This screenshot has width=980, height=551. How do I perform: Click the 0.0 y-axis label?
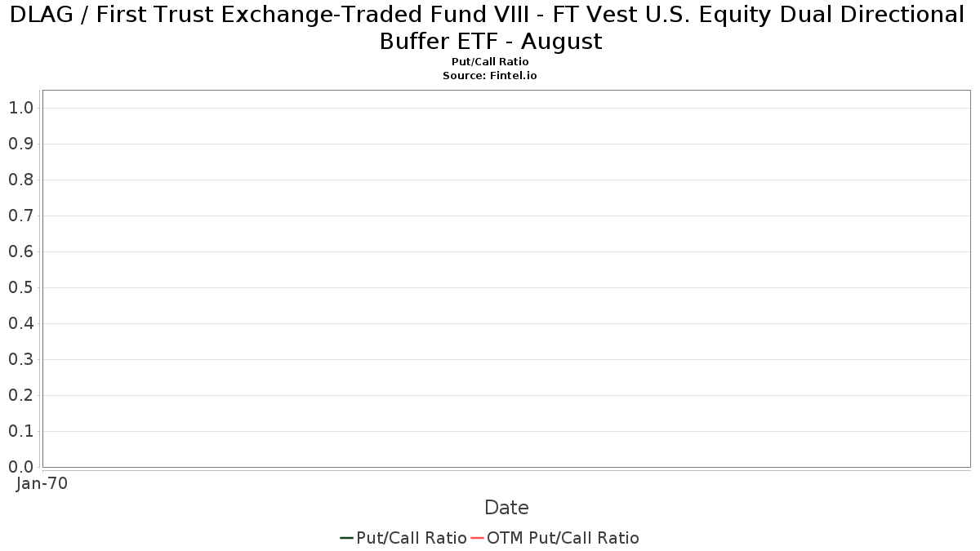[20, 467]
